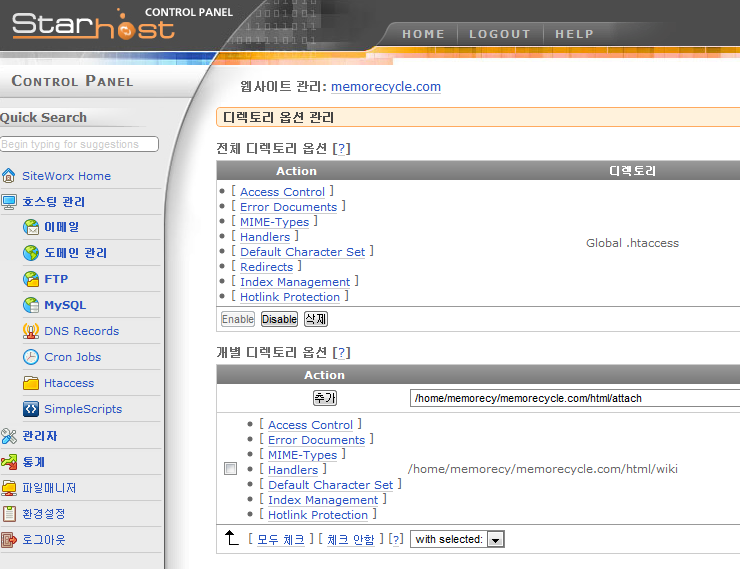
Task: Click the 추가 (add) button
Action: click(325, 397)
